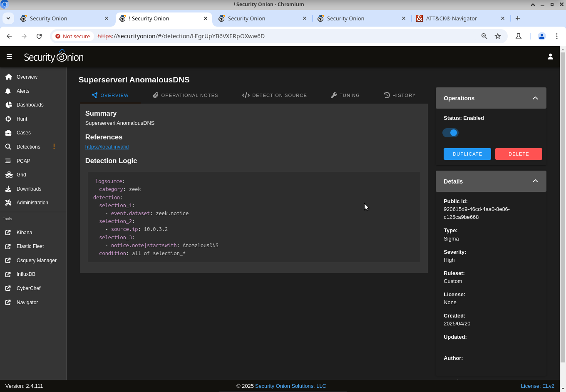The image size is (566, 392).
Task: Open the user account icon in header
Action: tap(550, 57)
